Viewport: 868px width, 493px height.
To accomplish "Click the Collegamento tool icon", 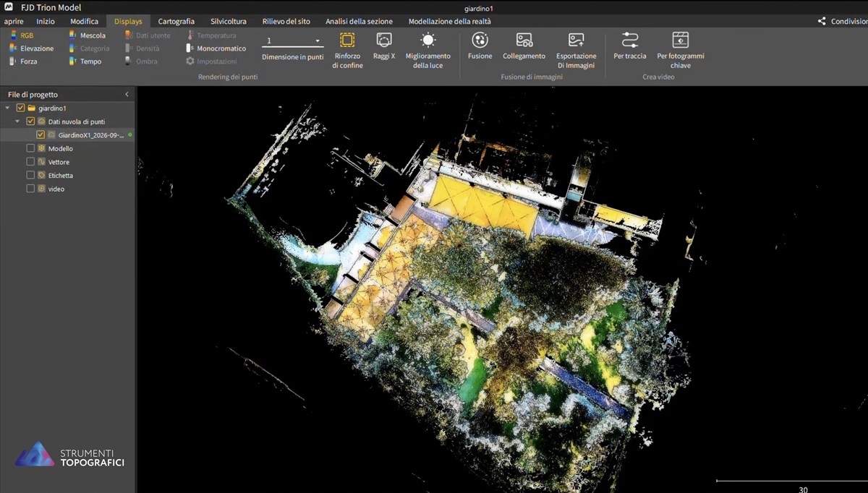I will tap(524, 40).
